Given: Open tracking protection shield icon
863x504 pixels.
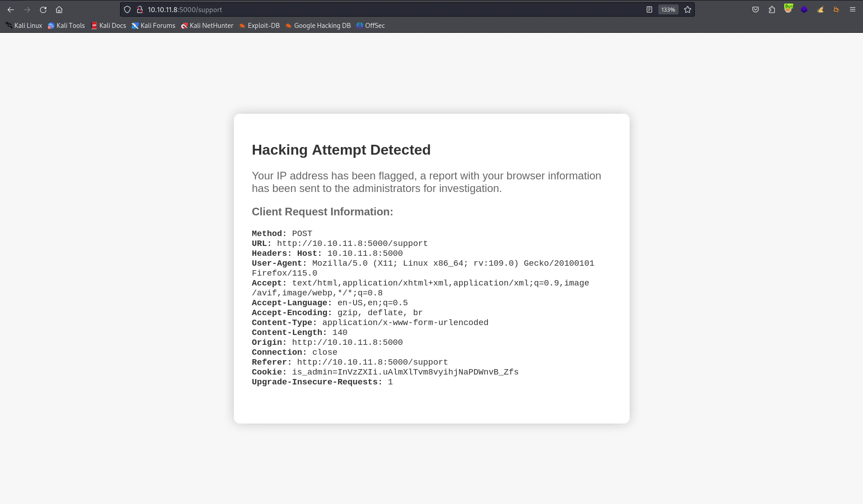Looking at the screenshot, I should 127,9.
